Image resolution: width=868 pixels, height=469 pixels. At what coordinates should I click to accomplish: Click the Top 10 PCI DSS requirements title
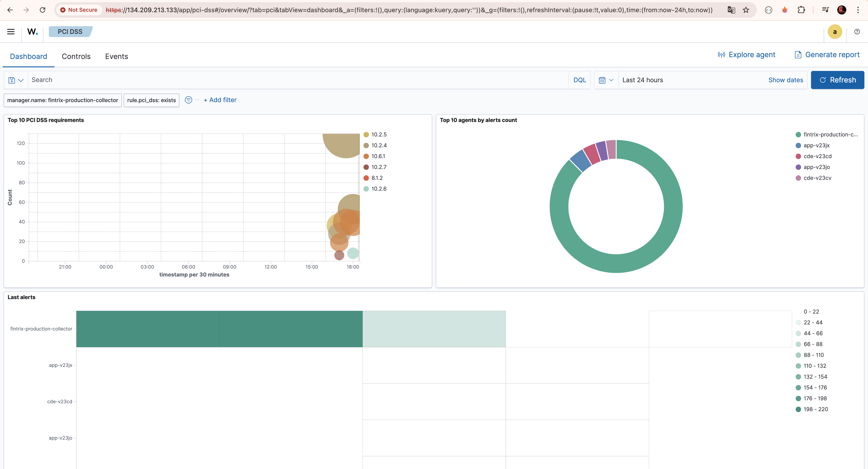46,120
